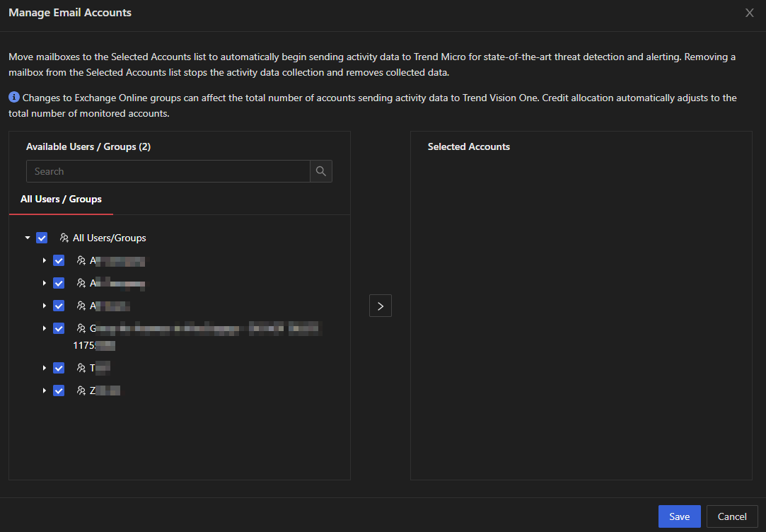Expand the group starting with T

pos(45,368)
